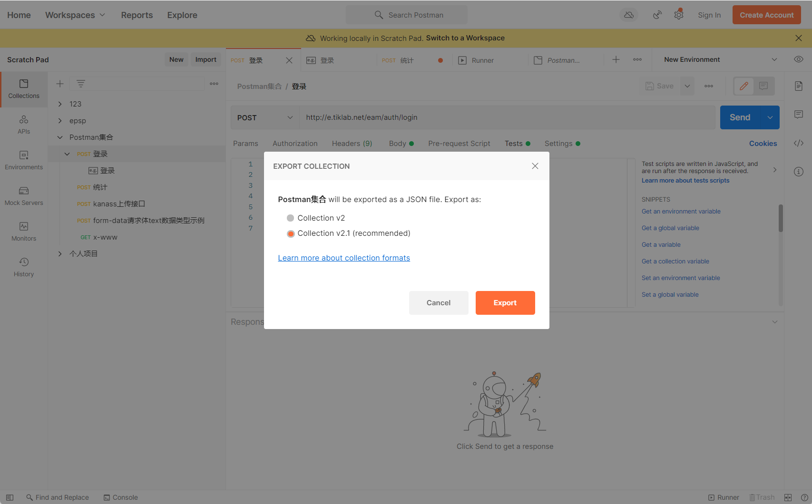Open the New Environment selector dropdown
The height and width of the screenshot is (504, 812).
pyautogui.click(x=721, y=59)
